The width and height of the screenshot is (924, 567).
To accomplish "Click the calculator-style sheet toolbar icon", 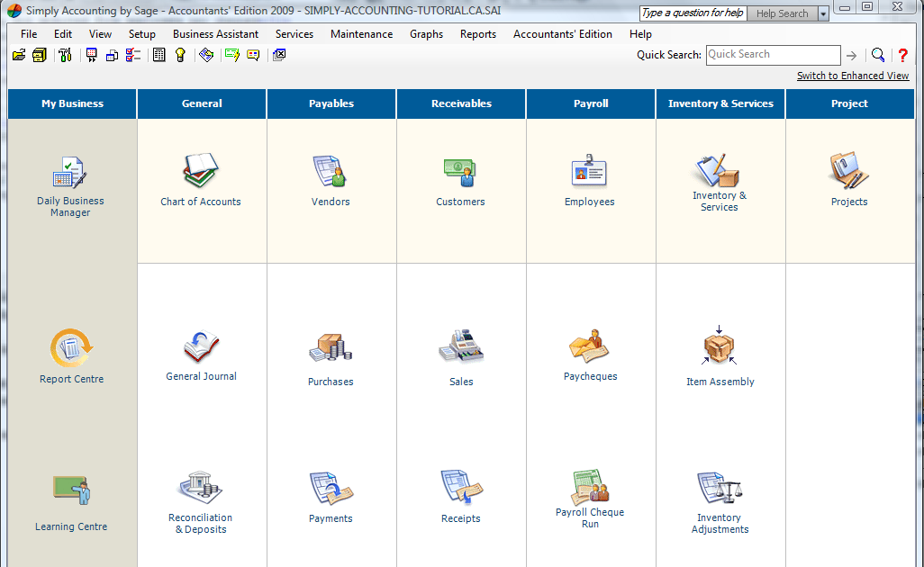I will (x=159, y=55).
